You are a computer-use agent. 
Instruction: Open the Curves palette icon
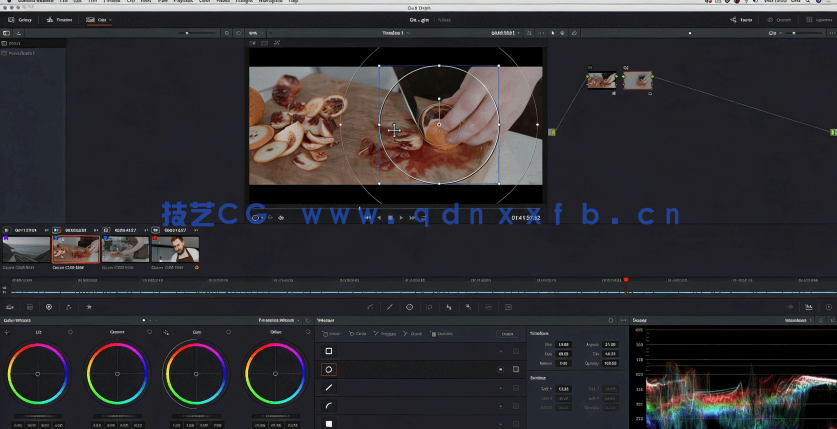(x=369, y=307)
